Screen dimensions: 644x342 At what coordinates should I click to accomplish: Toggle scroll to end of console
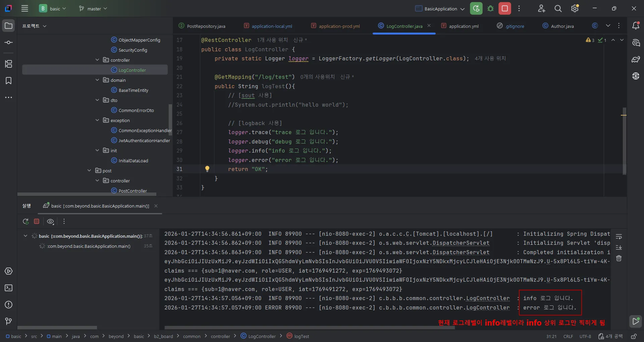(619, 247)
